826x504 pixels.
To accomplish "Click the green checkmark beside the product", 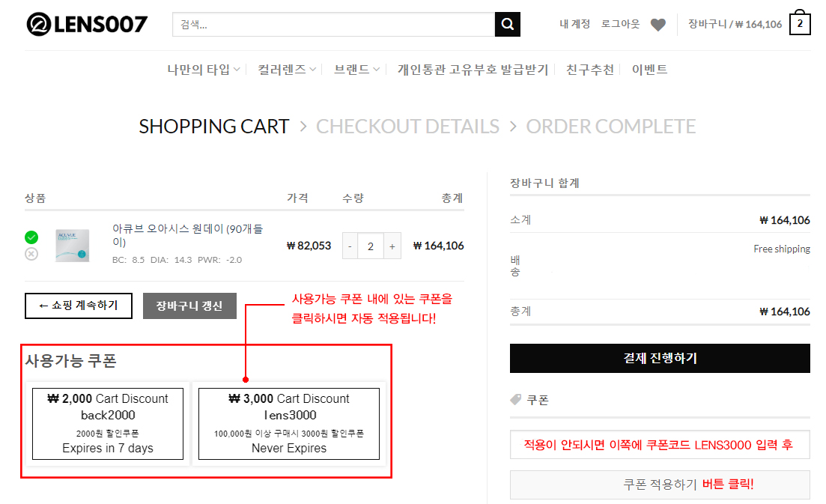I will point(31,237).
